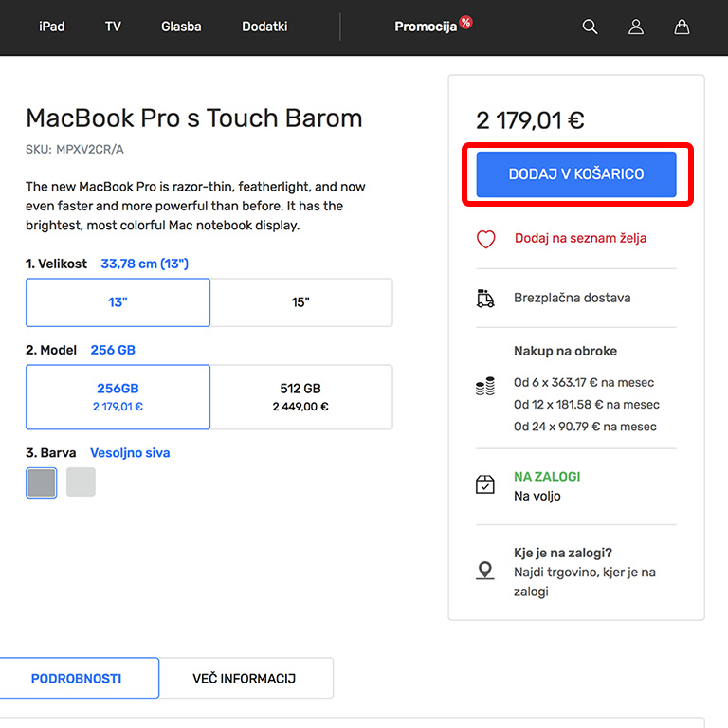Open the Promocija menu item
Screen dimensions: 728x728
point(426,27)
